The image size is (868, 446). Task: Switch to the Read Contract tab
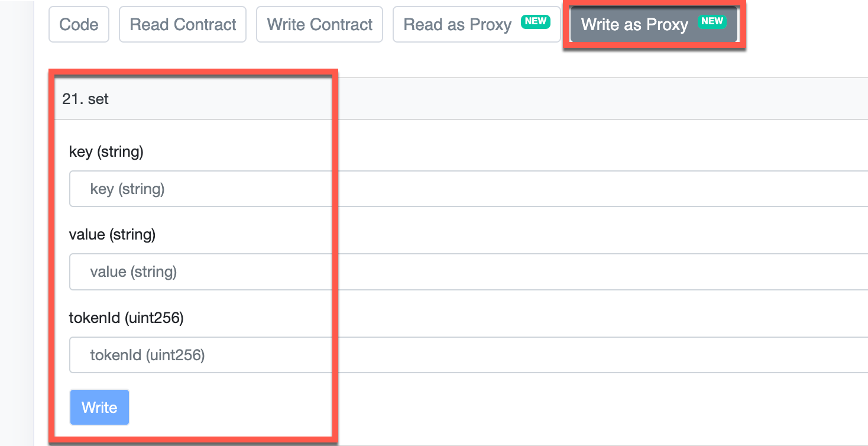click(183, 25)
